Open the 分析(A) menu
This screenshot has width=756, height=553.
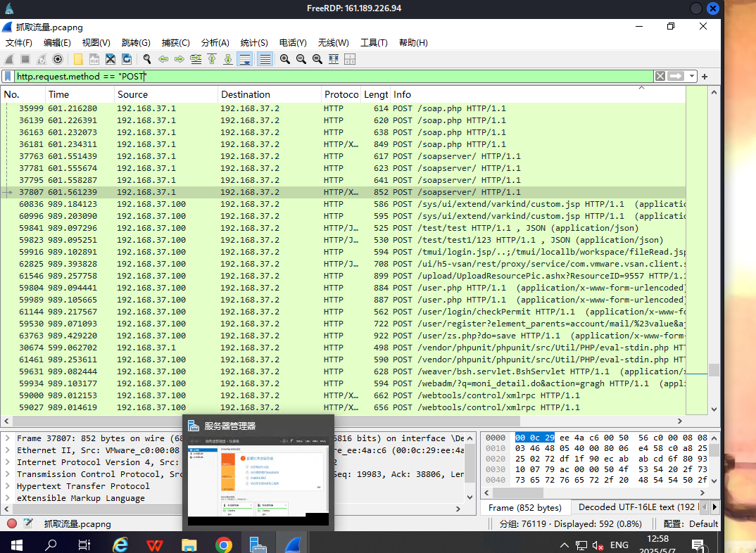[x=215, y=43]
